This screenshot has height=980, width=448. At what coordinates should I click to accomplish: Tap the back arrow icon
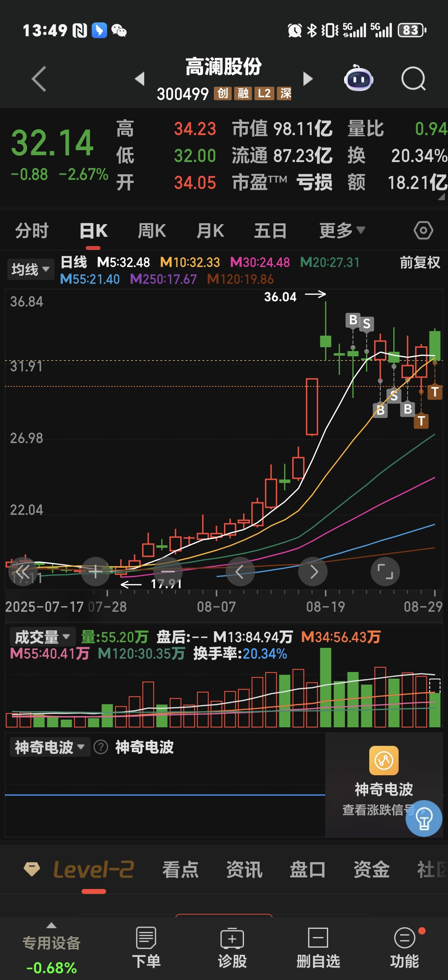coord(39,79)
